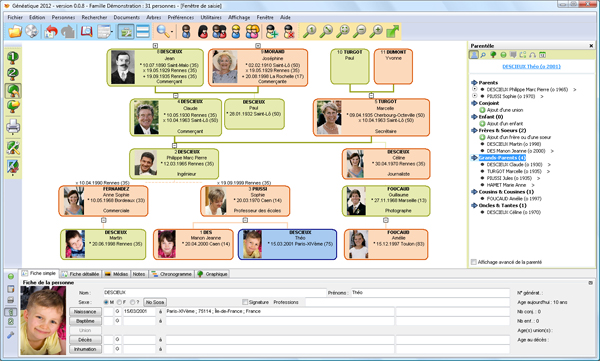
Task: Click the fit-to-window zoom magnifier icon
Action: (343, 31)
